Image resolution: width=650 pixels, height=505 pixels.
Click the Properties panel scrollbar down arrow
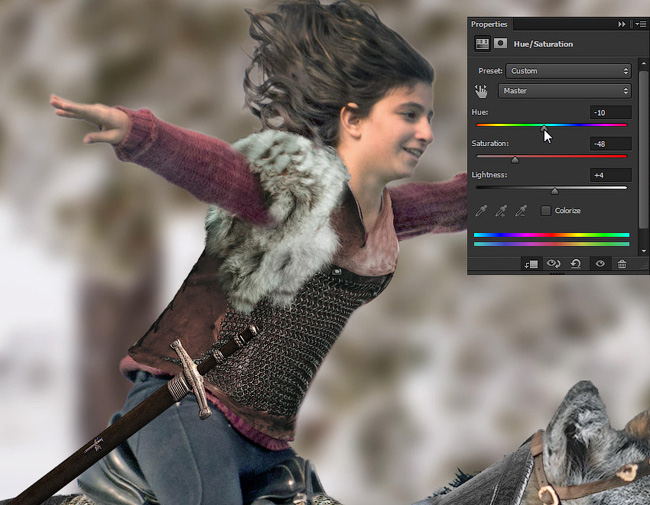coord(643,251)
